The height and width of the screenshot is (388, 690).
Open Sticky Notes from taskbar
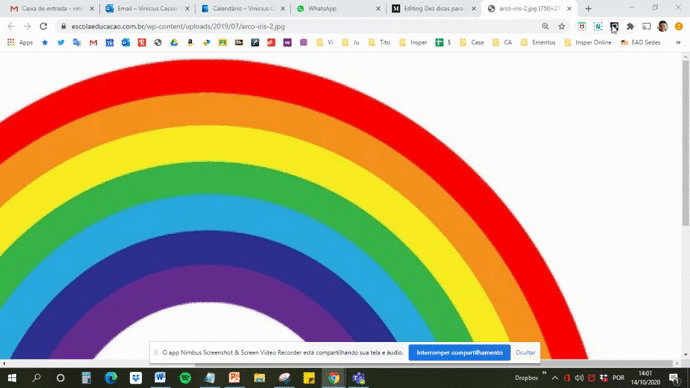click(309, 378)
